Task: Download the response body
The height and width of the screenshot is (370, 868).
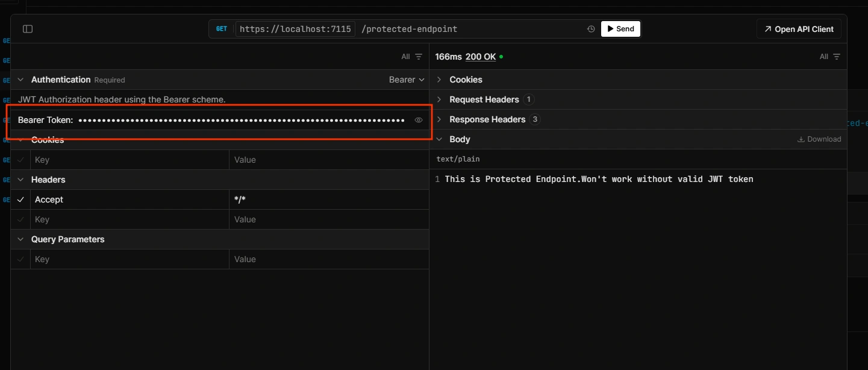Action: 819,139
